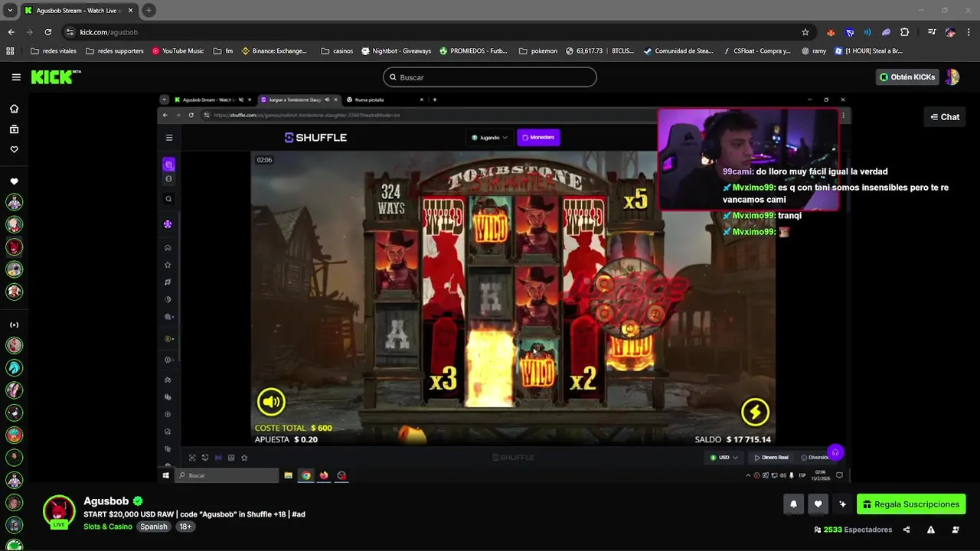Screen dimensions: 980x551
Task: Open the BTCUS bookmark
Action: [622, 51]
